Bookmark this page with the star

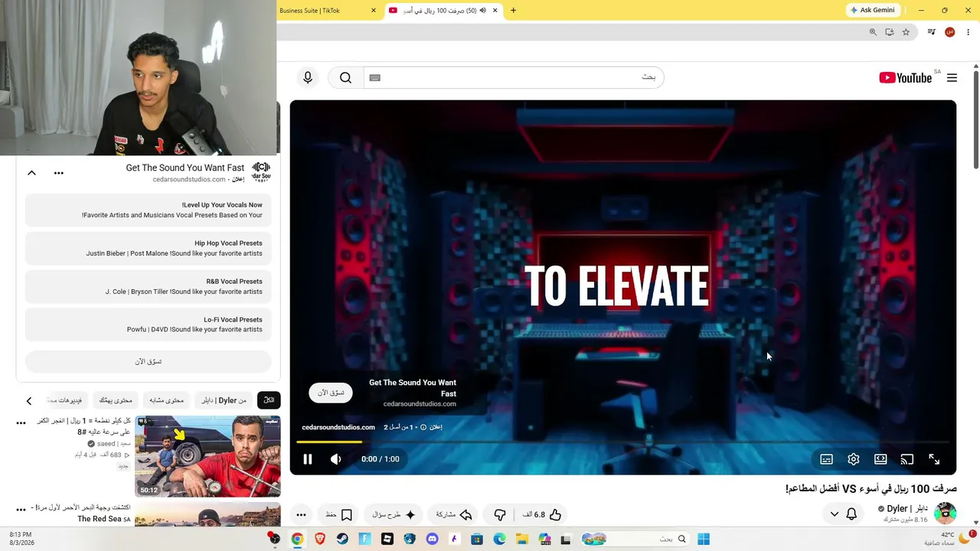click(x=906, y=32)
